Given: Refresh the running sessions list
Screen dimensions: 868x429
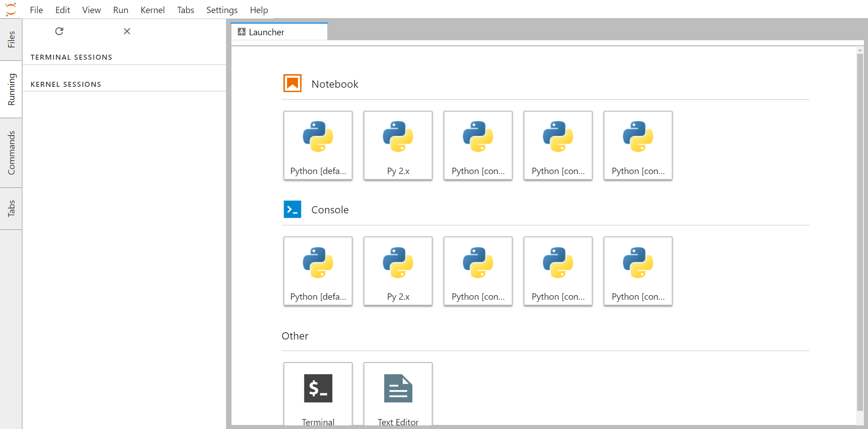Looking at the screenshot, I should pyautogui.click(x=59, y=31).
